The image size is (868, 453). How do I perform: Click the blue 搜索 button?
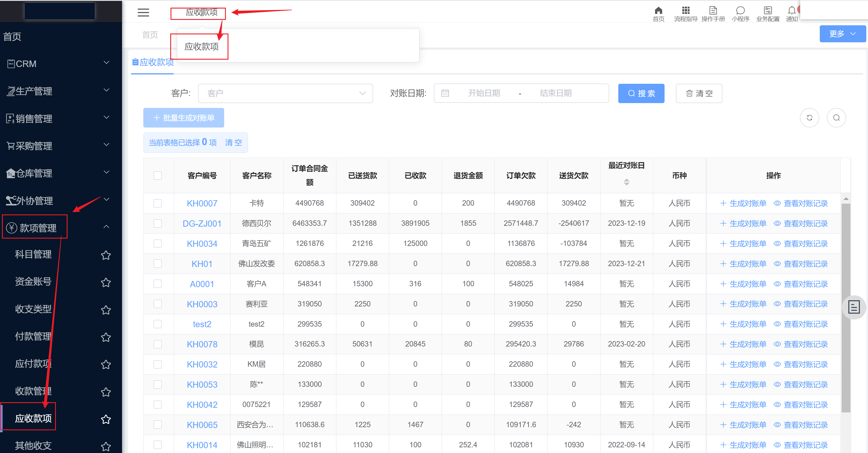(641, 93)
